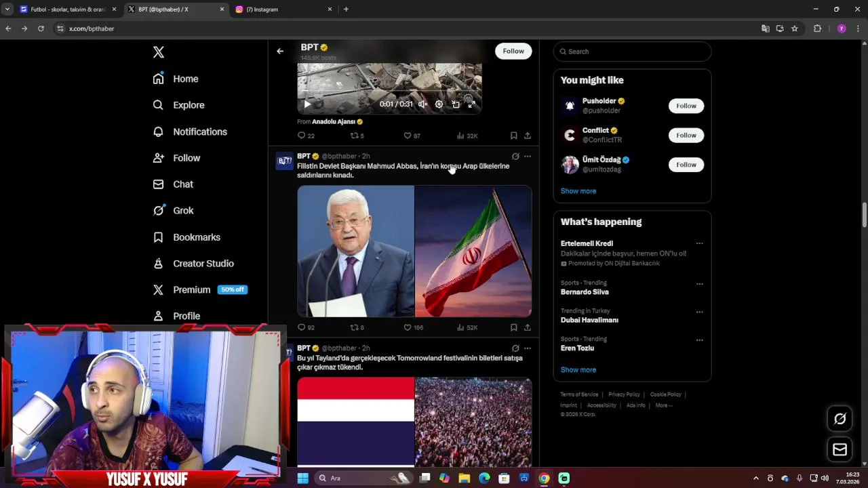This screenshot has width=868, height=488.
Task: Switch to the Instagram browser tab
Action: 283,9
